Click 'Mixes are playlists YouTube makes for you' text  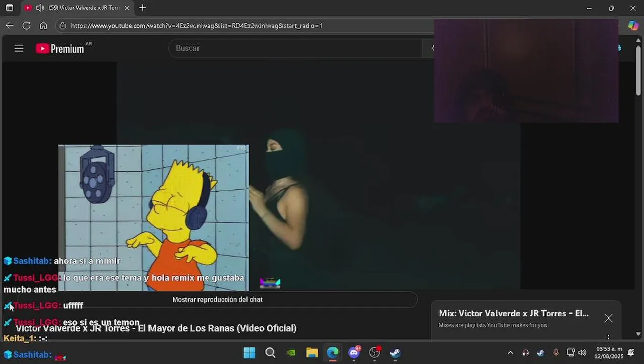pos(493,325)
